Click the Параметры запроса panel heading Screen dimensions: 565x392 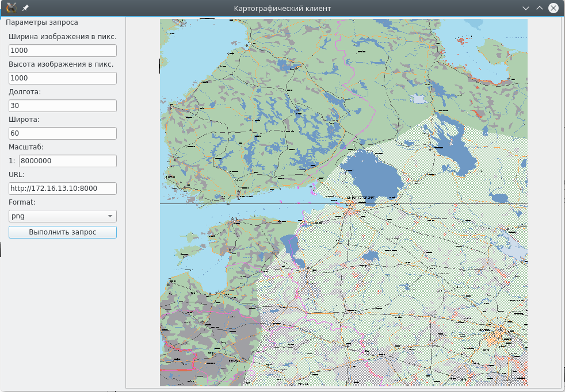click(41, 22)
